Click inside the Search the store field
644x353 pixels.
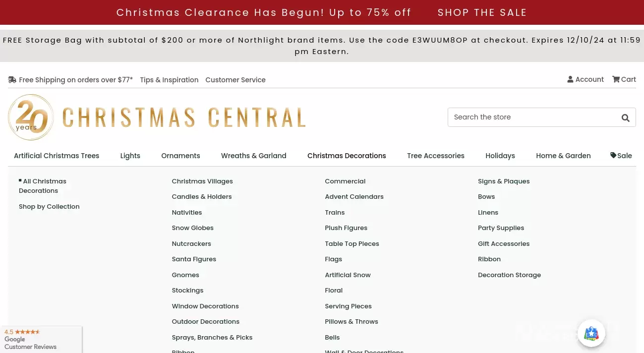530,117
